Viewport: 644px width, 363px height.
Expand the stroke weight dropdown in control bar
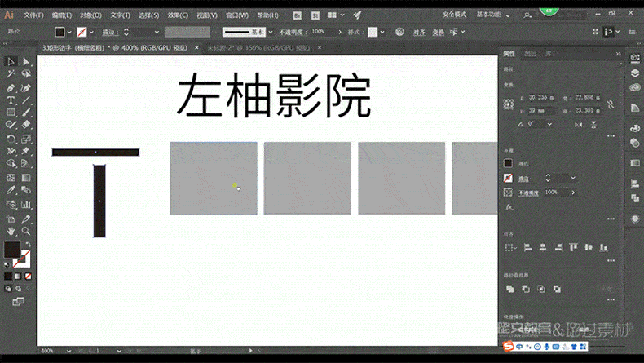tap(157, 32)
